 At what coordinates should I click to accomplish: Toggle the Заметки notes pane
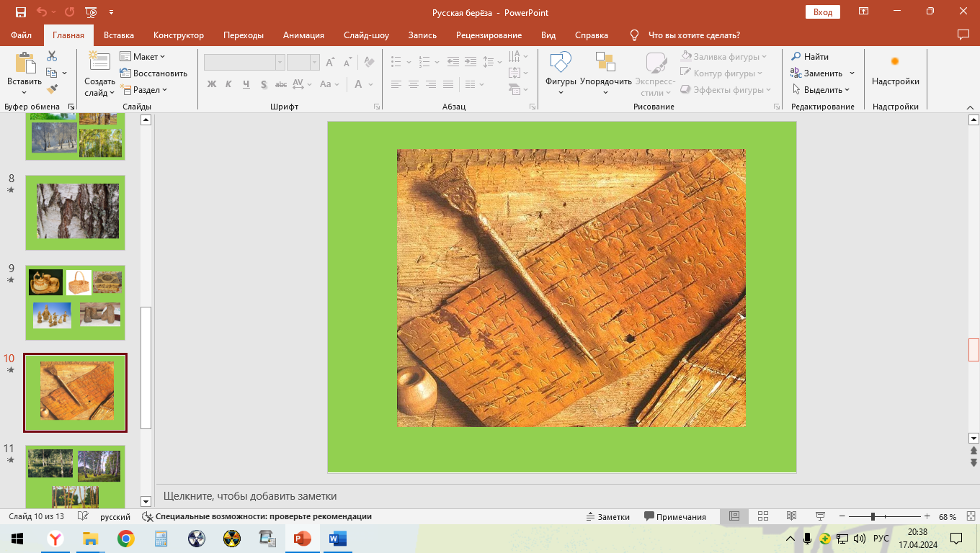[x=607, y=516]
